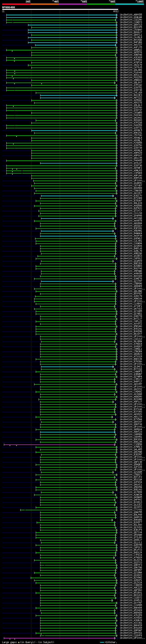The image size is (146, 644).
Task: Click the red 20% legend segment
Action: [16, 4]
